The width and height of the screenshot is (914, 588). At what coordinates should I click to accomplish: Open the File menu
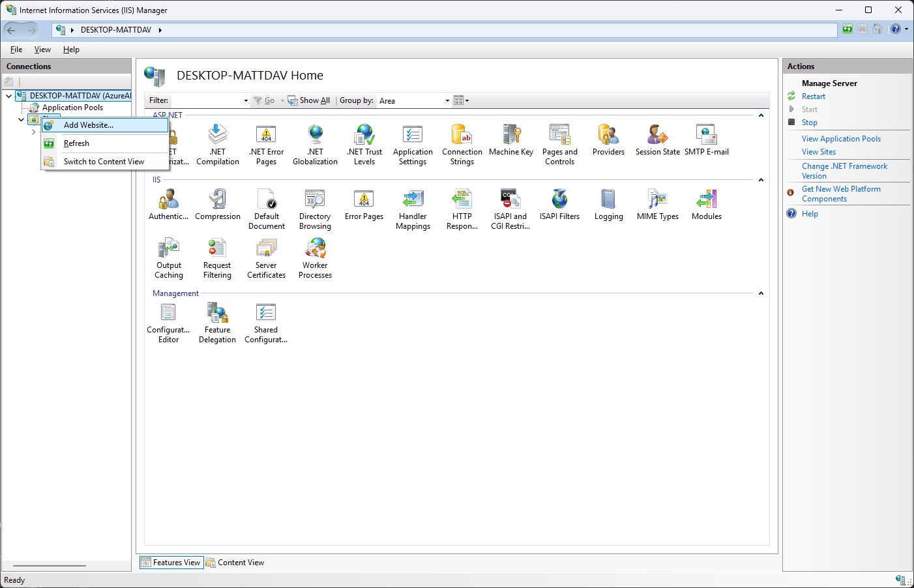[16, 50]
